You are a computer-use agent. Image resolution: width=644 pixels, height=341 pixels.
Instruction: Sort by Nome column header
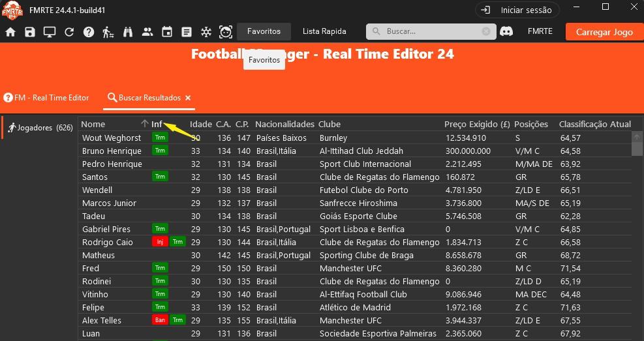(x=93, y=124)
